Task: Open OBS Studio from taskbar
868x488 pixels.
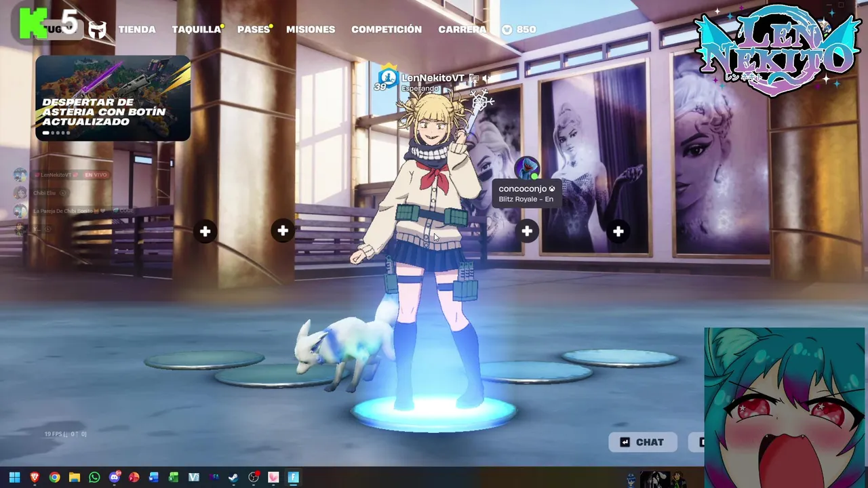Action: (254, 477)
